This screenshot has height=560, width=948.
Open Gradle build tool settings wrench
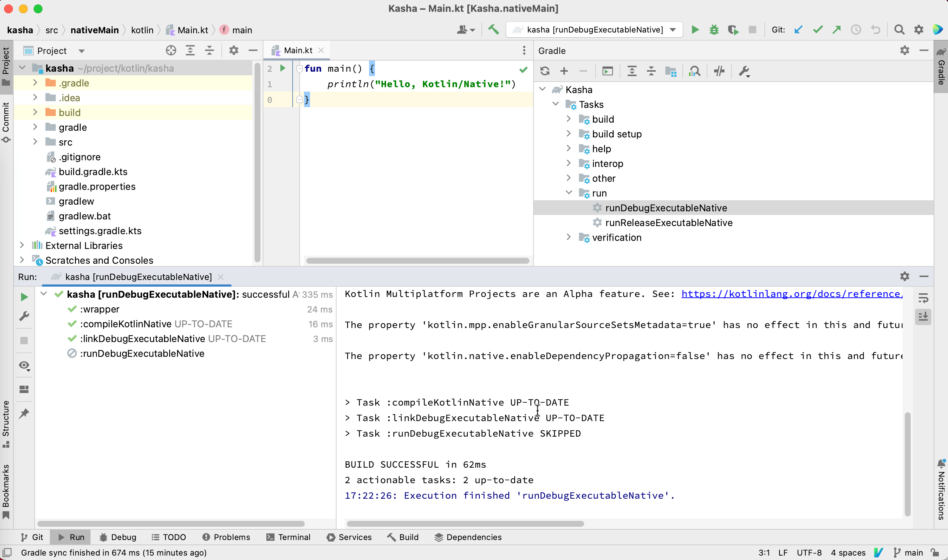click(x=744, y=71)
